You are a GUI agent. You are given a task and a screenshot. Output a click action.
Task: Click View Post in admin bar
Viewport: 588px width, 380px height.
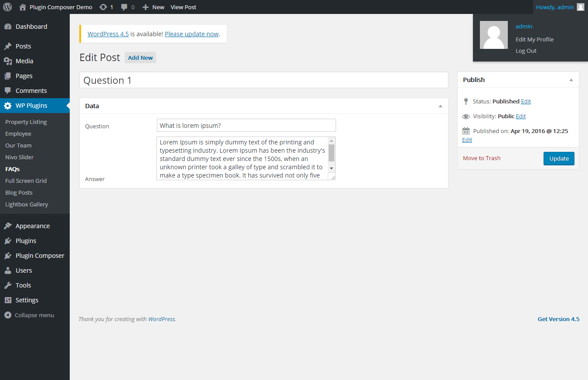click(184, 7)
